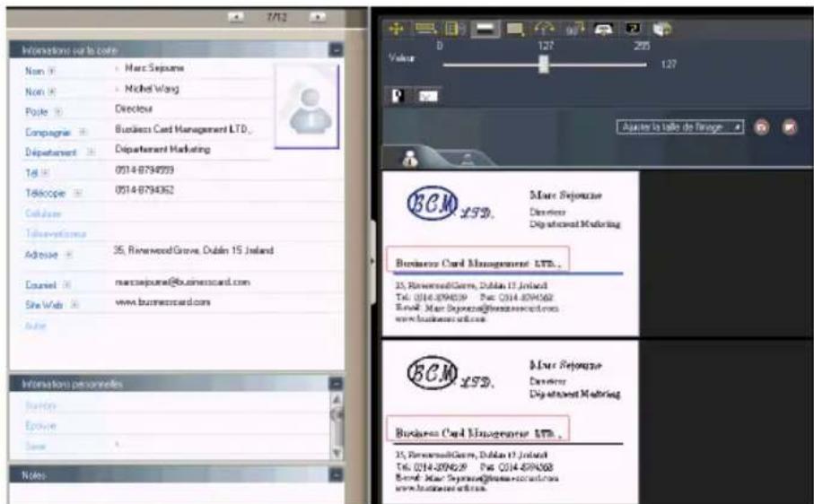Click the personal information panel scrollbar
Screen dimensions: 814x504
pos(337,425)
